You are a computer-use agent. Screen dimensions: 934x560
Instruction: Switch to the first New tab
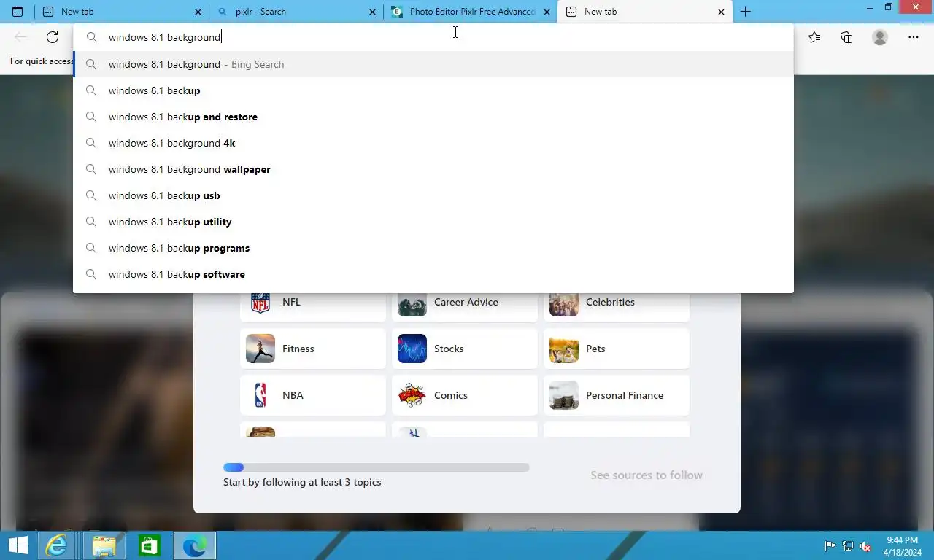(x=122, y=12)
